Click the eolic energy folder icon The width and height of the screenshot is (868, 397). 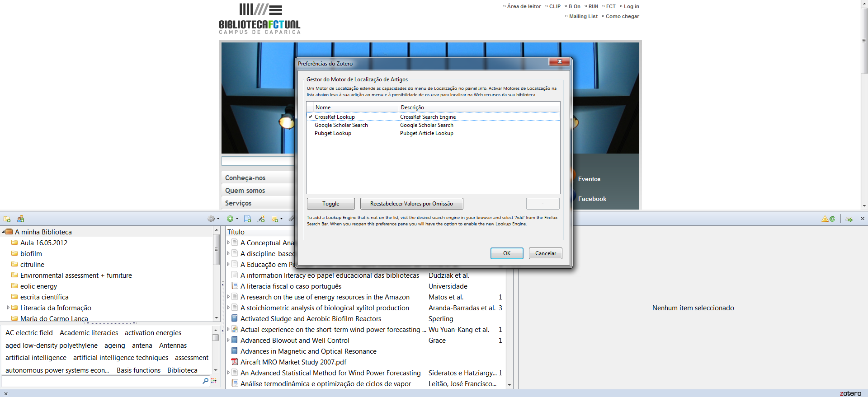point(14,286)
